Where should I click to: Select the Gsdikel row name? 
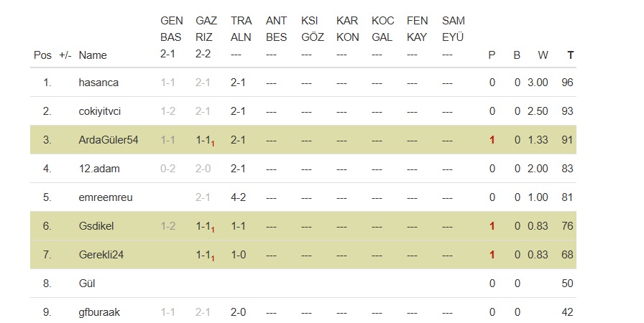pyautogui.click(x=96, y=226)
